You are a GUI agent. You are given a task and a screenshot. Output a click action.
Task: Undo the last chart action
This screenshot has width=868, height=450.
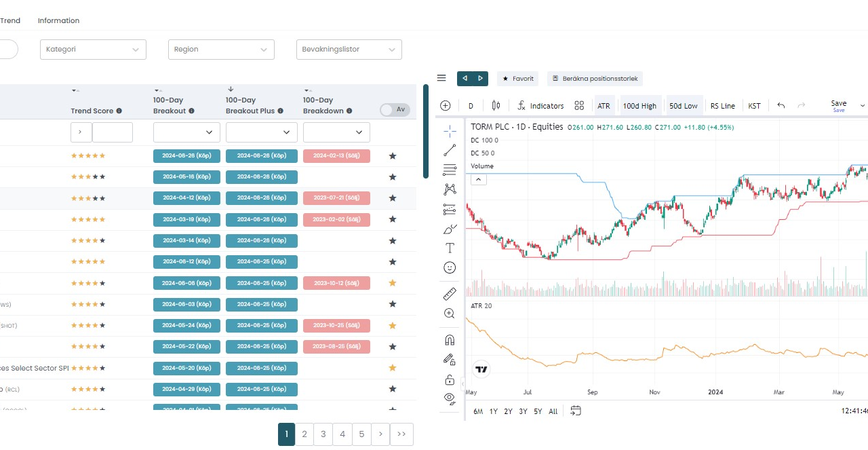[x=781, y=106]
